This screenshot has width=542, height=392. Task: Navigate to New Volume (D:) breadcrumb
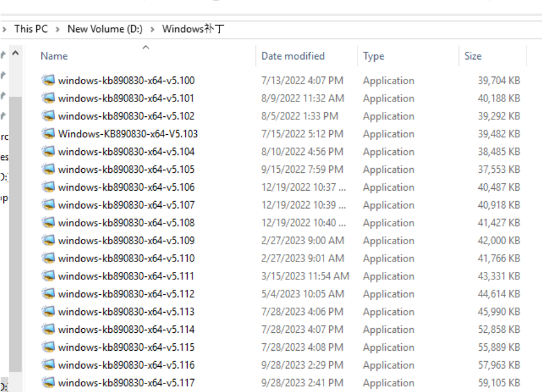point(105,29)
